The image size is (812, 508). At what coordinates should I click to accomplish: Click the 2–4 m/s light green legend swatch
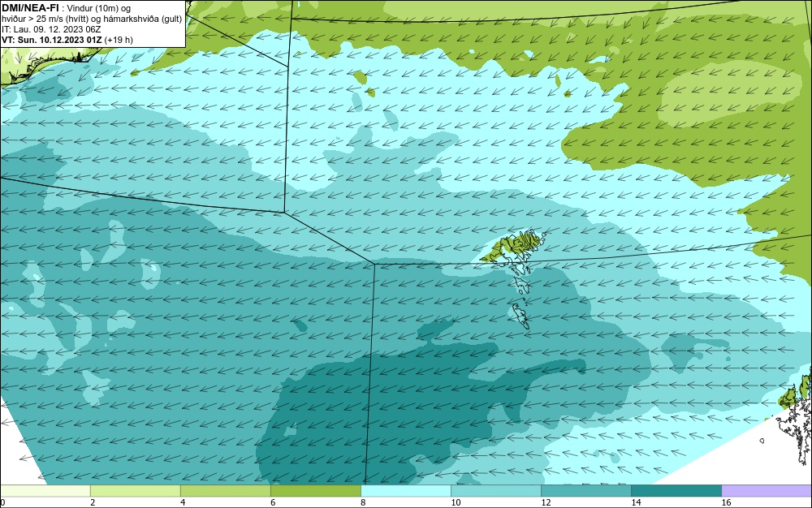135,490
